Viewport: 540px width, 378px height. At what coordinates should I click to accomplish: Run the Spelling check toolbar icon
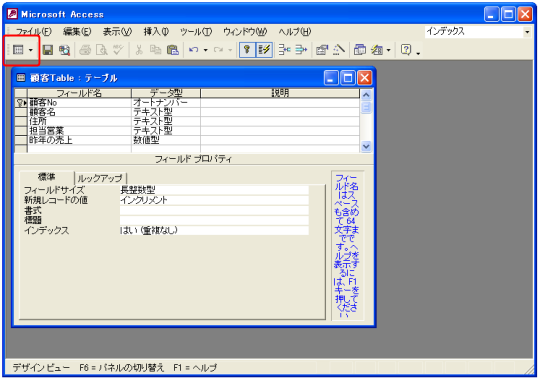pyautogui.click(x=118, y=50)
